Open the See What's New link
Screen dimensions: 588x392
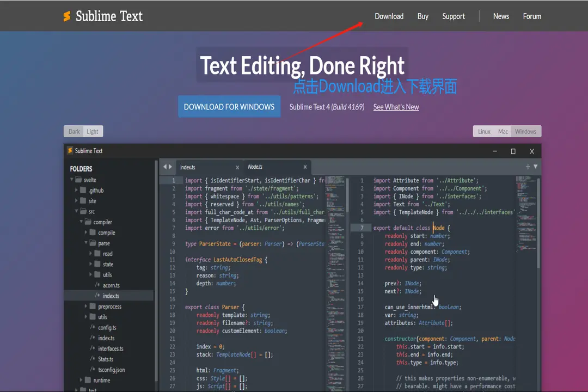click(396, 107)
